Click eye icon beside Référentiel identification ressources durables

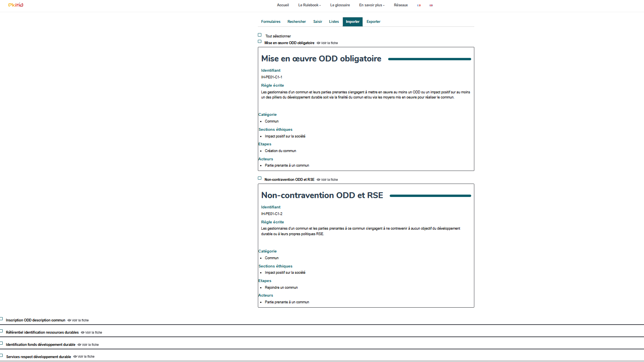83,332
